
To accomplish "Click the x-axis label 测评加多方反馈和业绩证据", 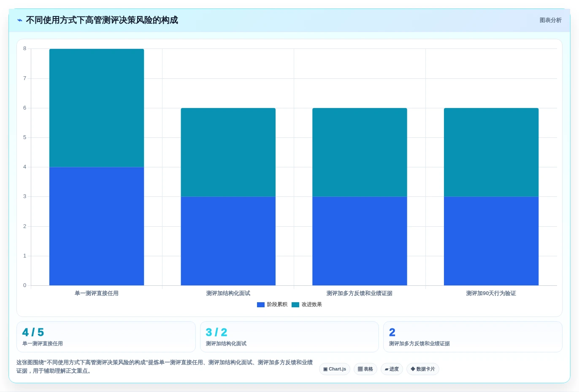I will [x=360, y=293].
